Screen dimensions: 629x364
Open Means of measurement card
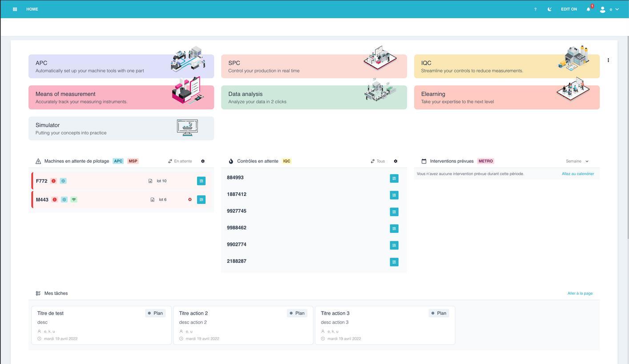121,97
